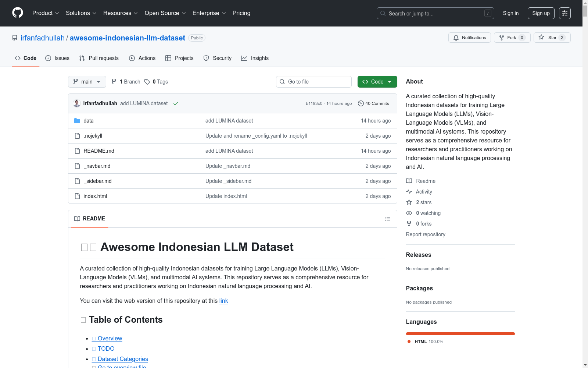Open the Releases section heading
588x368 pixels.
(x=419, y=255)
